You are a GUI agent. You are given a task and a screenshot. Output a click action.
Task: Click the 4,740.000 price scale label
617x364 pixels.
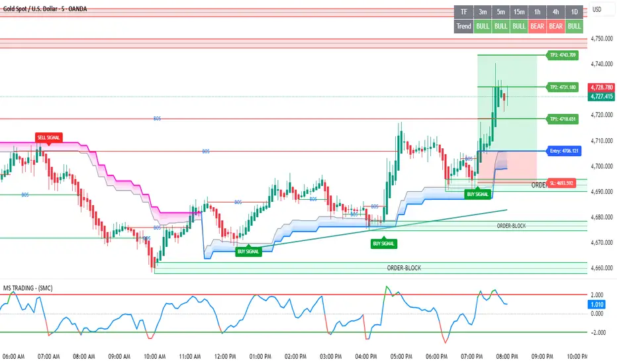602,64
